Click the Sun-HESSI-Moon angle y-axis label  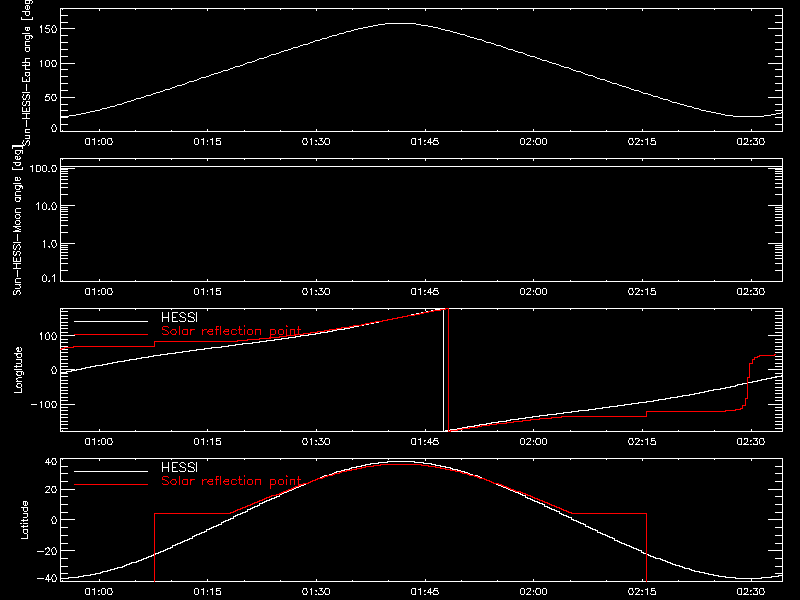pos(17,220)
